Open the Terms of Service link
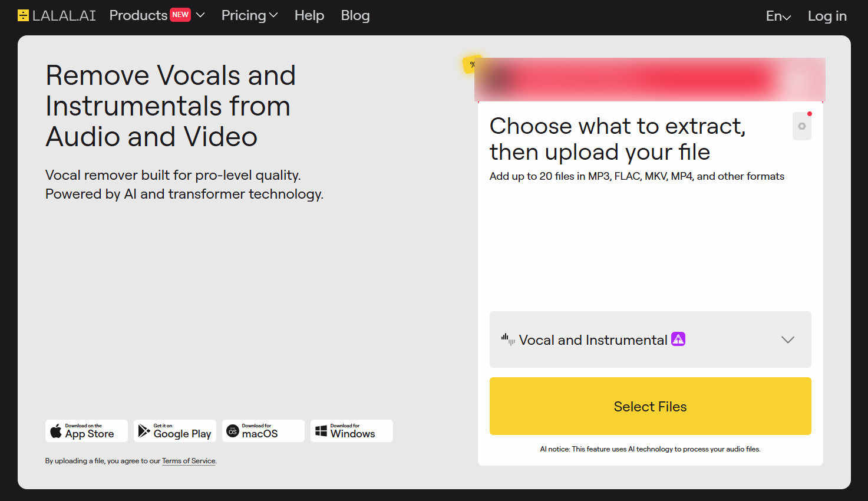The width and height of the screenshot is (868, 501). pos(189,461)
